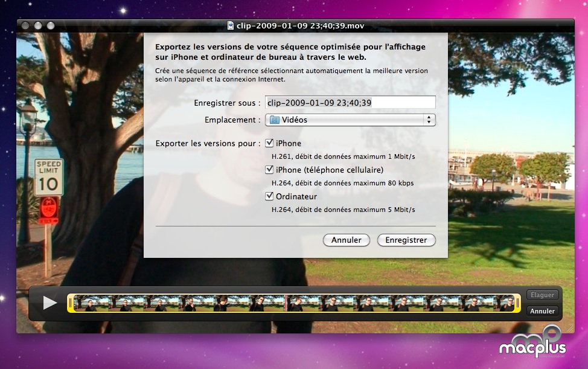Close the QuickTime window with the first title bar button

click(25, 25)
